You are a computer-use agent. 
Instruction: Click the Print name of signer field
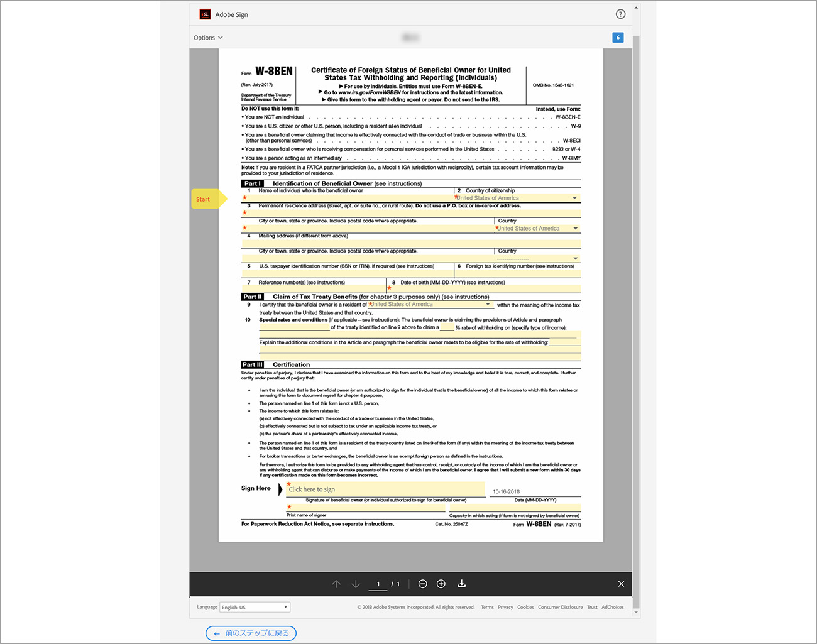[366, 508]
